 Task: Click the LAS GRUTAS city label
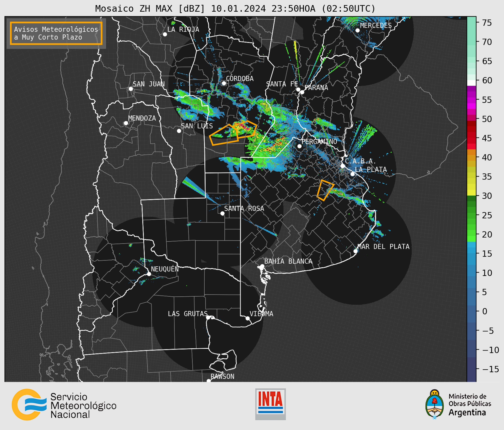[x=188, y=314]
